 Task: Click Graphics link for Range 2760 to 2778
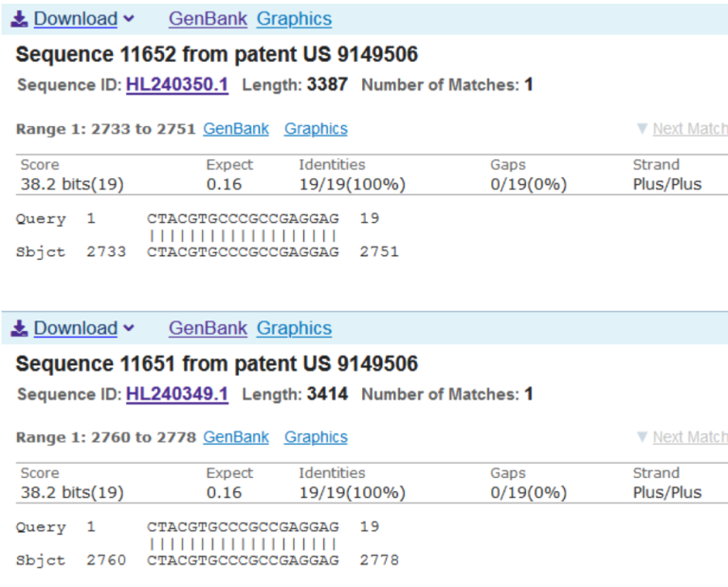(316, 437)
